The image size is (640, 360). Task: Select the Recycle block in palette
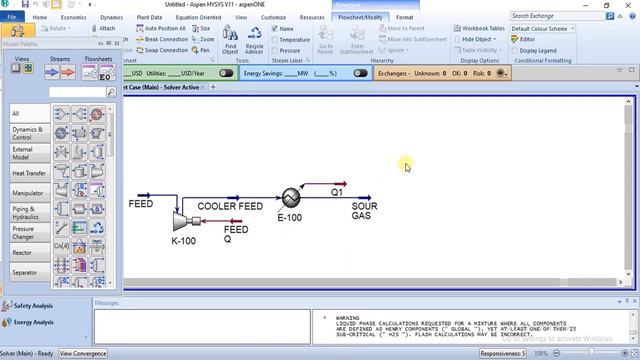(97, 228)
